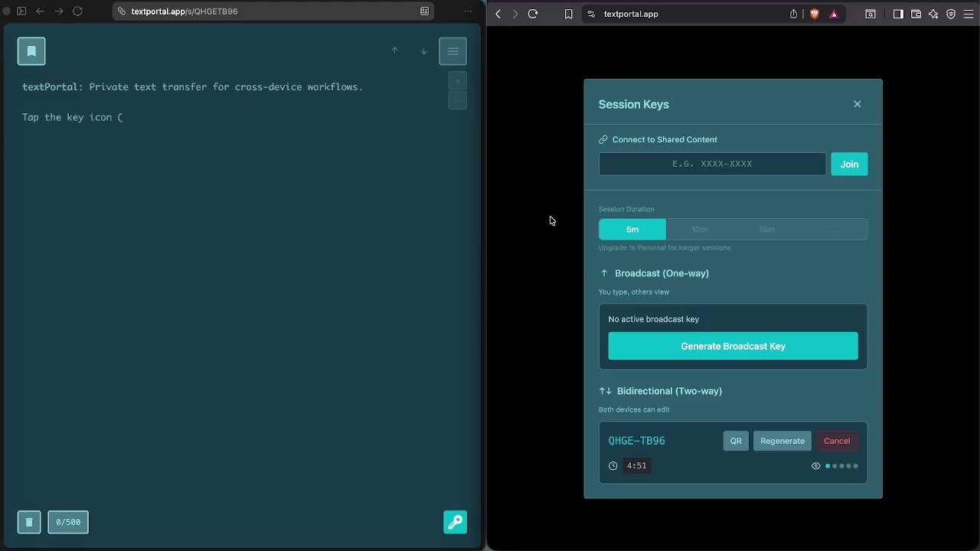
Task: Click the bidirectional key QHGE-TB96
Action: point(636,441)
